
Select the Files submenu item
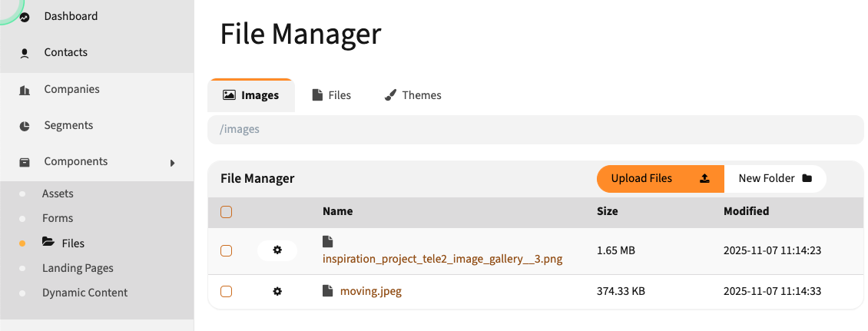tap(73, 243)
